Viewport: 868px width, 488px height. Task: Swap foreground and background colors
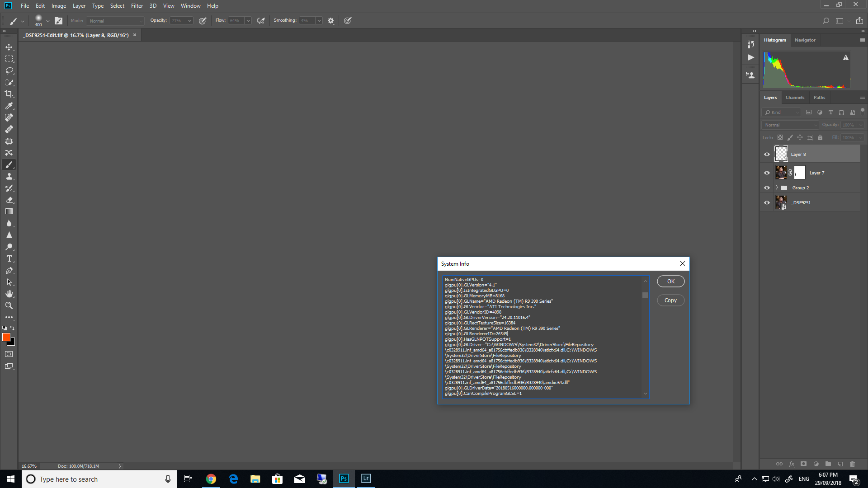click(x=13, y=328)
